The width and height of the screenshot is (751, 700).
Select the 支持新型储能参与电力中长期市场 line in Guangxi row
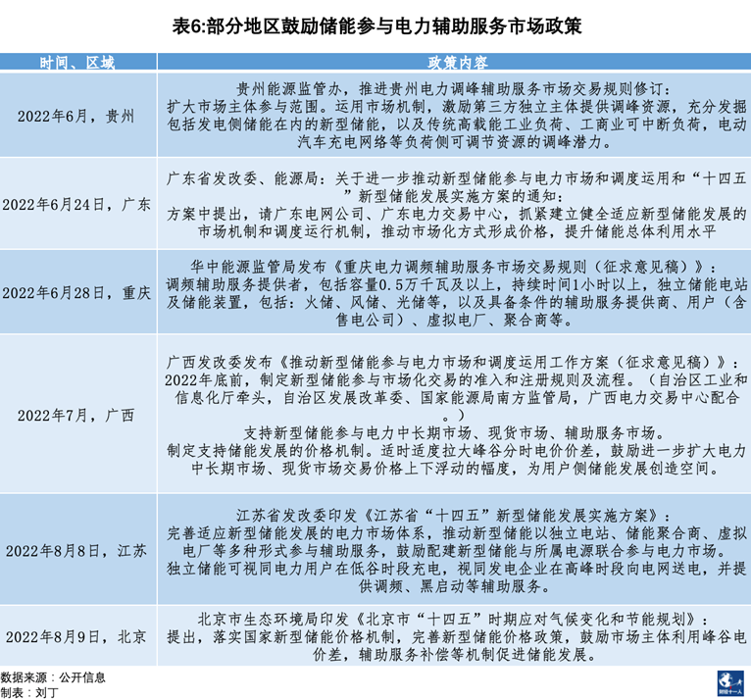(x=453, y=432)
